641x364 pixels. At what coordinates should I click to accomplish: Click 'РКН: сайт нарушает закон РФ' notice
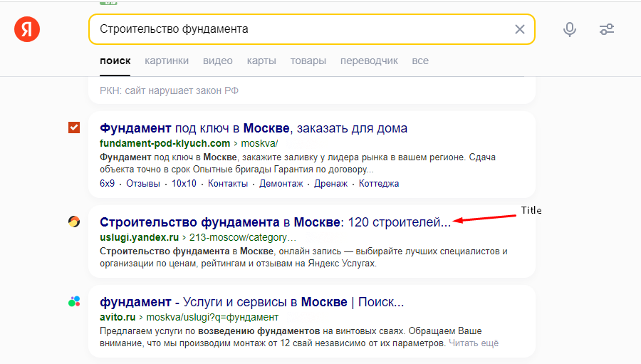click(170, 90)
